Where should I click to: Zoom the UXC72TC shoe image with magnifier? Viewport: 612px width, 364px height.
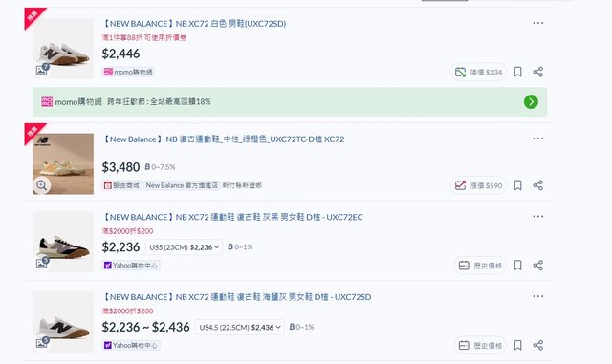[x=42, y=185]
